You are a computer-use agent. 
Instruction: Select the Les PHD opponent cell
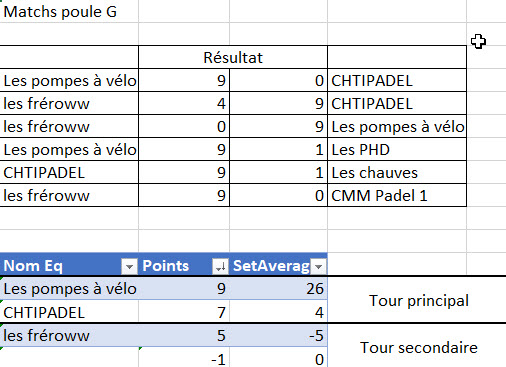pos(397,150)
